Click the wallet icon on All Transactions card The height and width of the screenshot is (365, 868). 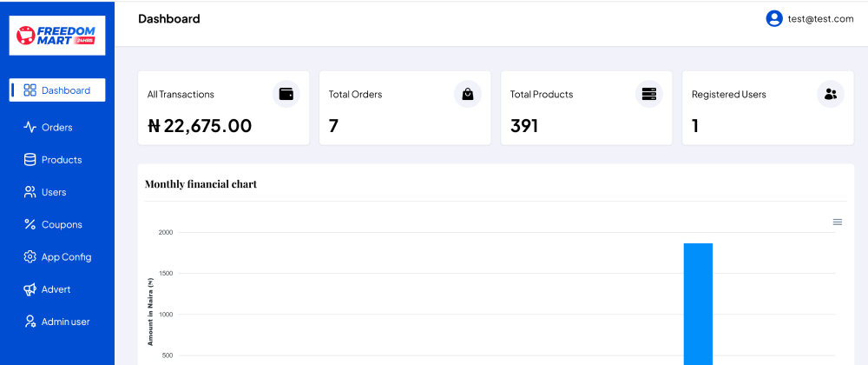coord(286,94)
